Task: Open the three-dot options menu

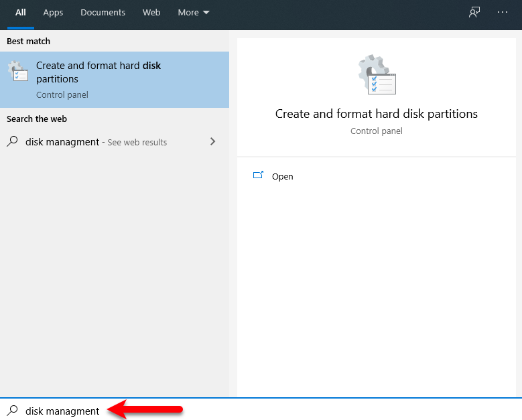Action: (503, 12)
